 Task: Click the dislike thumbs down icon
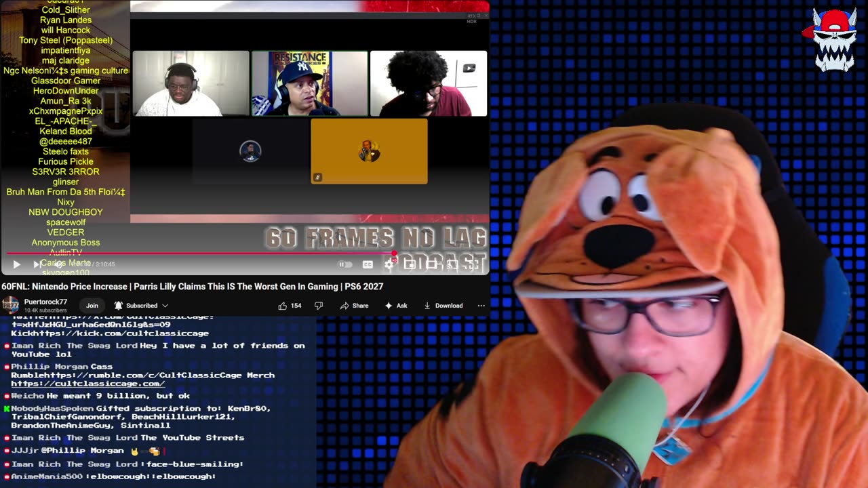click(x=319, y=306)
